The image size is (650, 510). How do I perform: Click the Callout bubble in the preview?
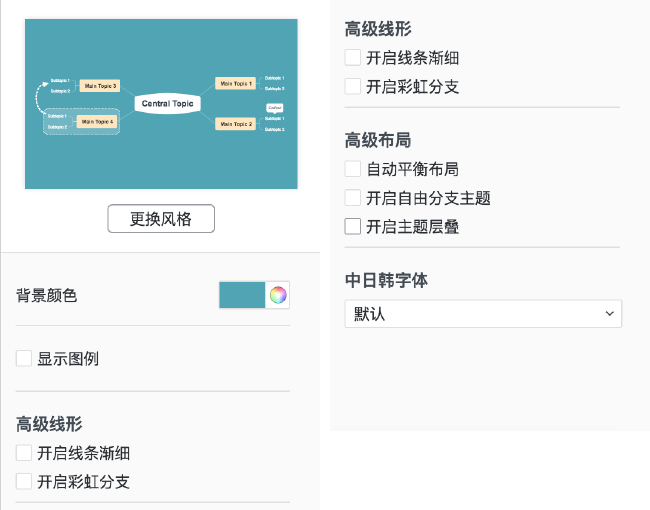tap(274, 108)
